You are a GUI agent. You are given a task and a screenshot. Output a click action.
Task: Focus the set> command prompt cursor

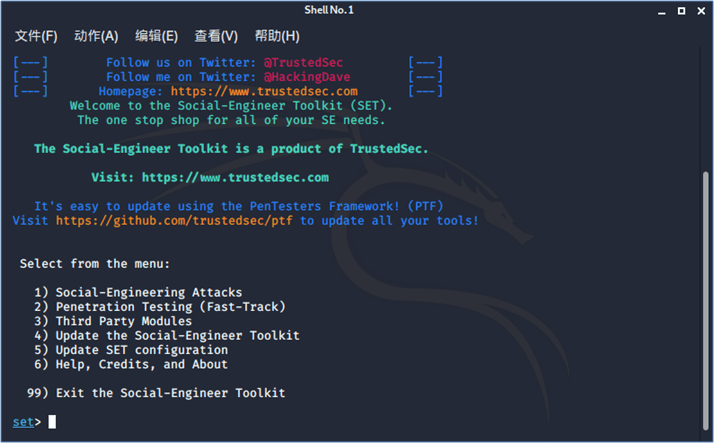point(52,422)
